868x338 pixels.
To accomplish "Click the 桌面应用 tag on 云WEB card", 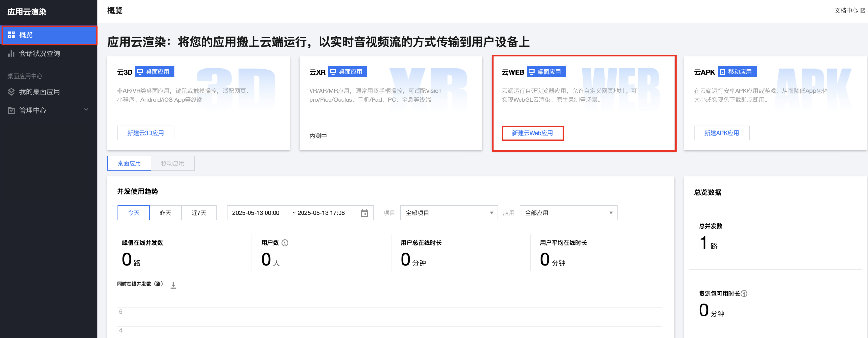I will click(546, 72).
